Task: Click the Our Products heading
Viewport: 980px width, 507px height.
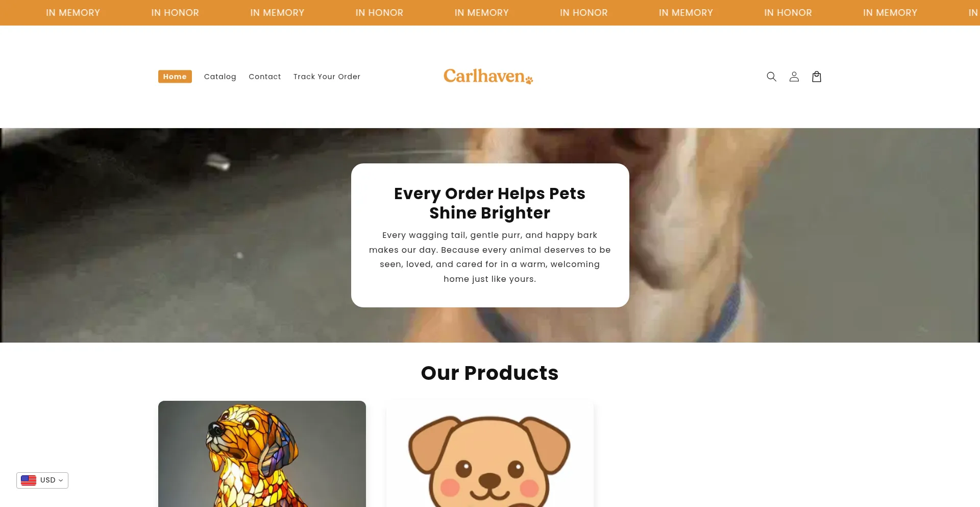Action: point(489,373)
